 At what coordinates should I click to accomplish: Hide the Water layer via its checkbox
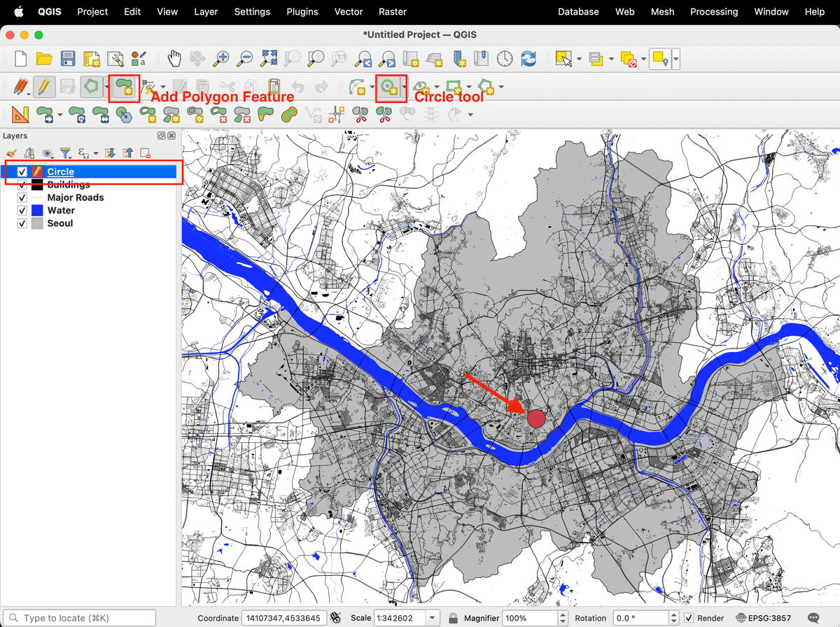[x=22, y=210]
